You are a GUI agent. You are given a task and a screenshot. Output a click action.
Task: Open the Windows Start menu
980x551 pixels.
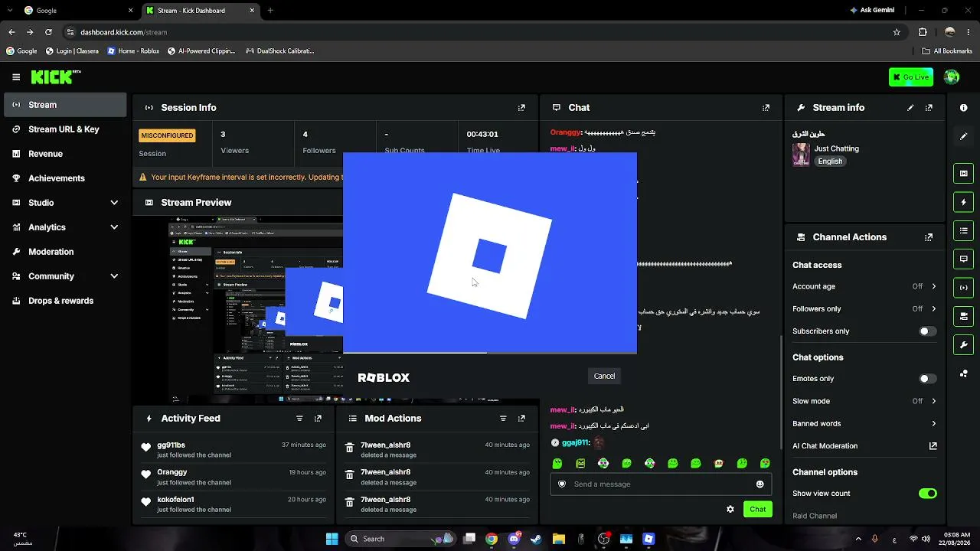click(x=332, y=539)
